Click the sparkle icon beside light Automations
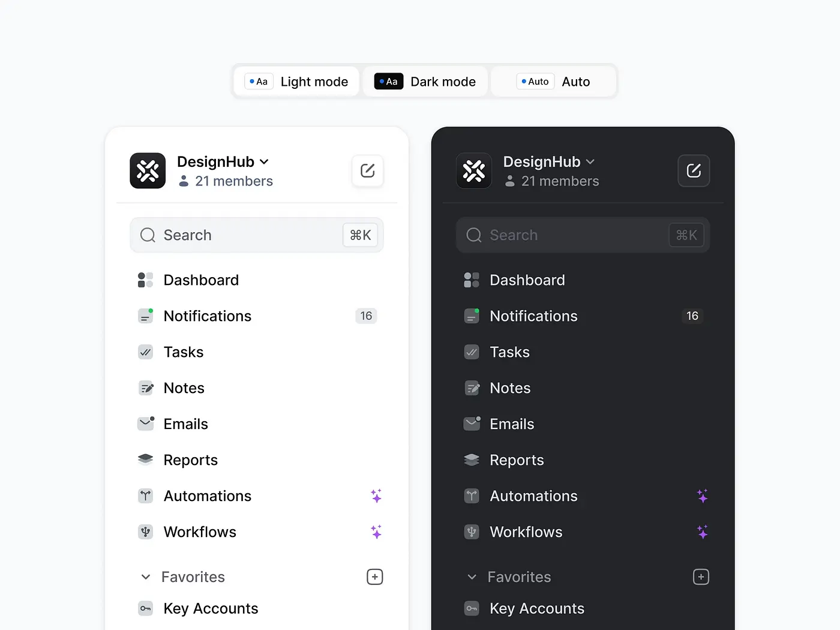 coord(376,496)
